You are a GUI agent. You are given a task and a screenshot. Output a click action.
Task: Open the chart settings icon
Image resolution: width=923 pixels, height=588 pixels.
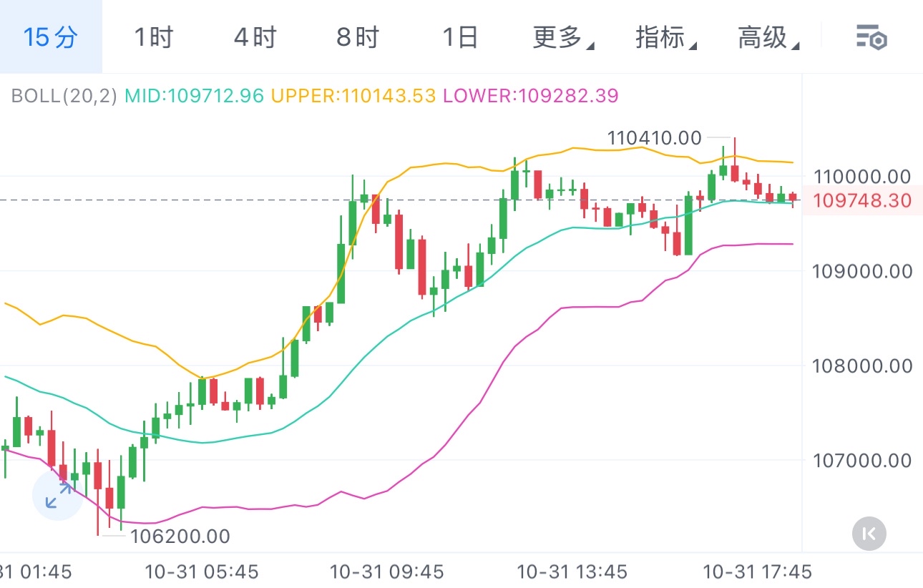click(x=871, y=37)
